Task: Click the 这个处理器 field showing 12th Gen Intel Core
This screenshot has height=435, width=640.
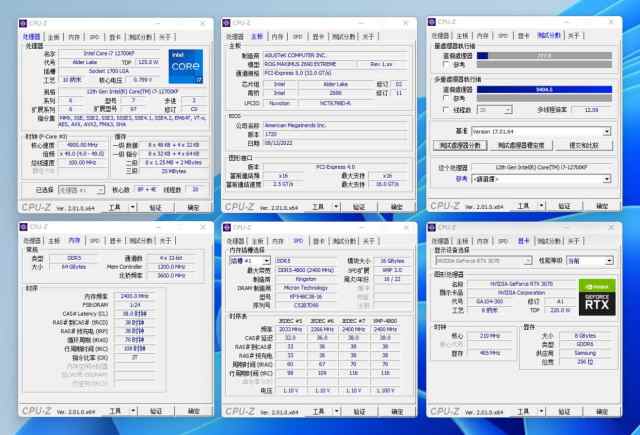Action: tap(541, 167)
